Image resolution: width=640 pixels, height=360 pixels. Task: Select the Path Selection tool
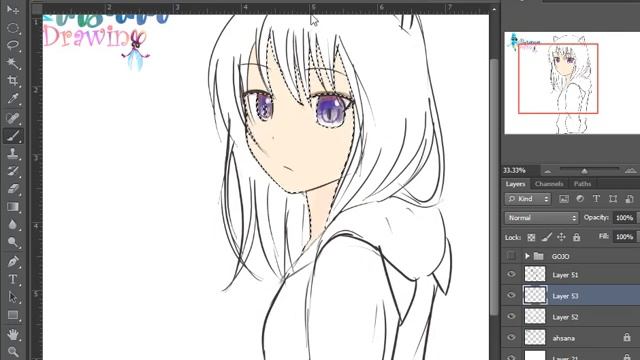(13, 297)
